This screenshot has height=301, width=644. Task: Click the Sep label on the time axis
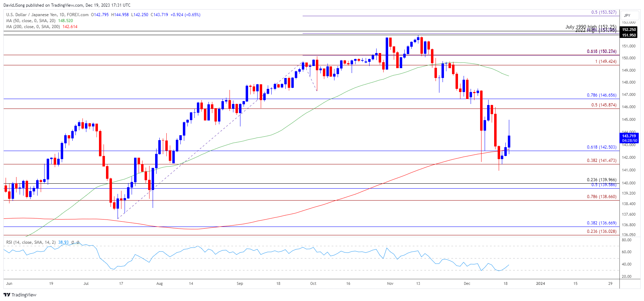coord(240,283)
